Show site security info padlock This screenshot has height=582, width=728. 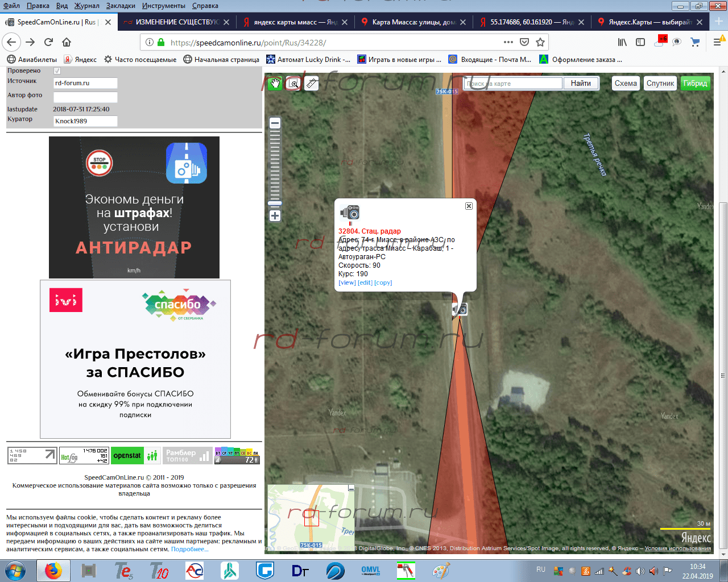161,42
